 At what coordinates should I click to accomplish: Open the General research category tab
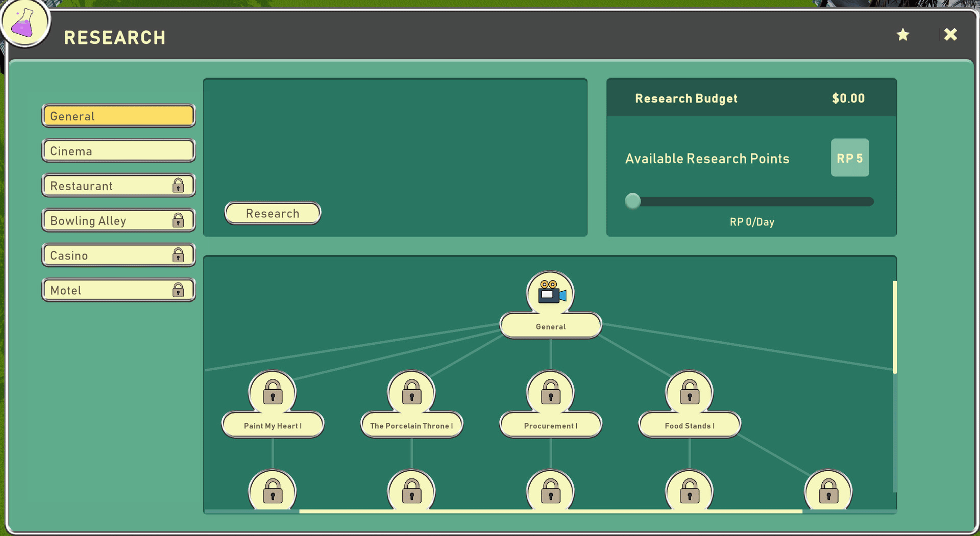pyautogui.click(x=118, y=116)
